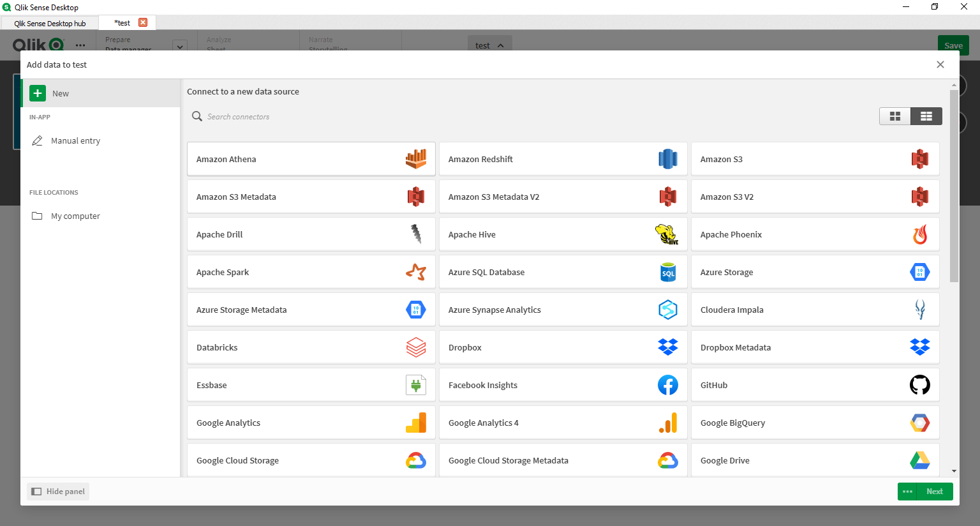Click the Next button
Viewport: 980px width, 526px height.
click(935, 492)
